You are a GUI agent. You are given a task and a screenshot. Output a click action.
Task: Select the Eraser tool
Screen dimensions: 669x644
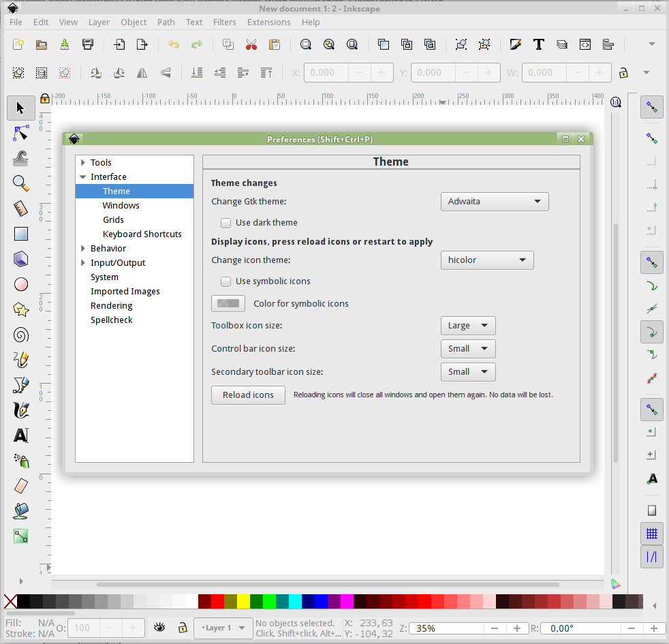pos(20,486)
